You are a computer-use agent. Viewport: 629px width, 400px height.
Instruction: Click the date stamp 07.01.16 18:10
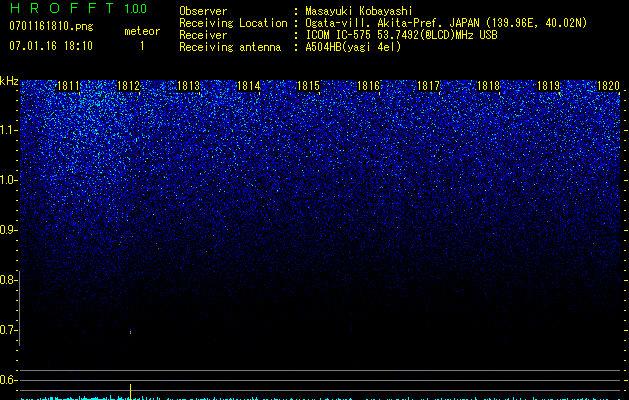(51, 46)
